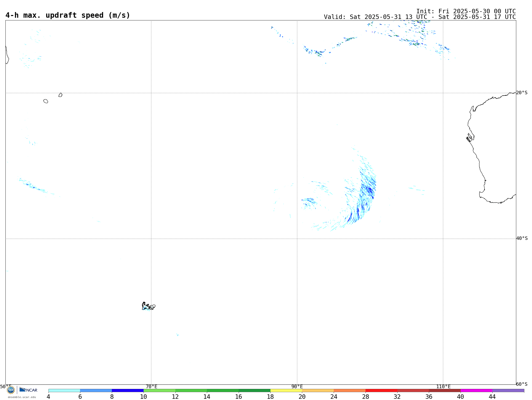Image resolution: width=532 pixels, height=400 pixels.
Task: Click the colorbar tick label '36'
Action: (x=429, y=397)
